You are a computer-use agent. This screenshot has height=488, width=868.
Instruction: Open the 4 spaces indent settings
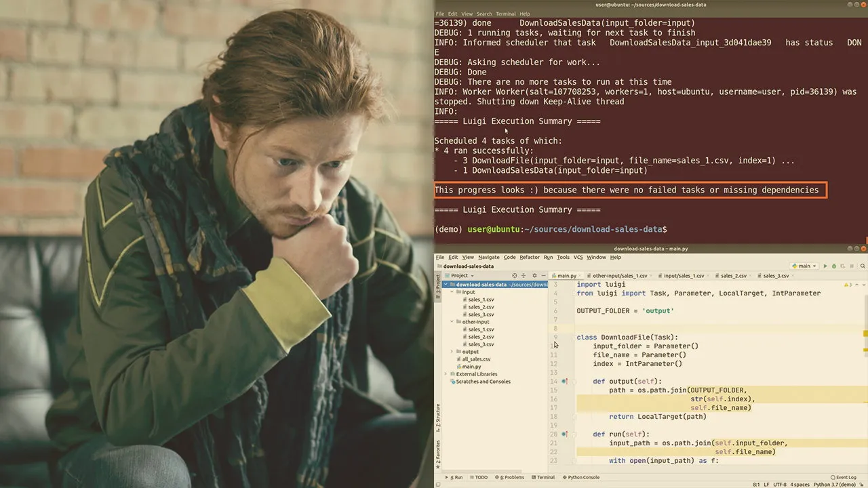tap(800, 485)
